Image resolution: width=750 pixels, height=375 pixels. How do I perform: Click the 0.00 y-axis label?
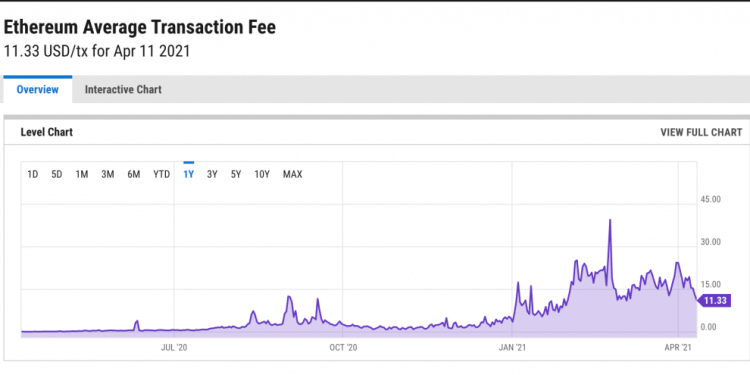point(708,327)
